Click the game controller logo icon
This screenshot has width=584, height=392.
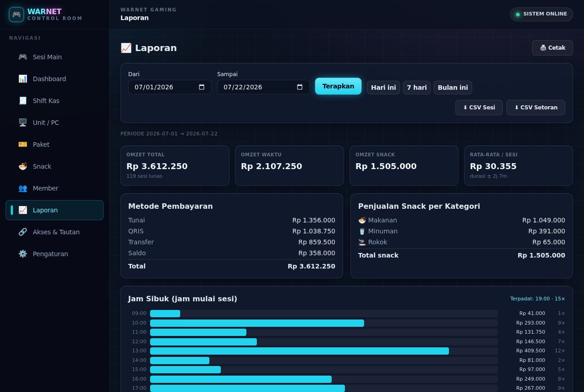coord(16,15)
